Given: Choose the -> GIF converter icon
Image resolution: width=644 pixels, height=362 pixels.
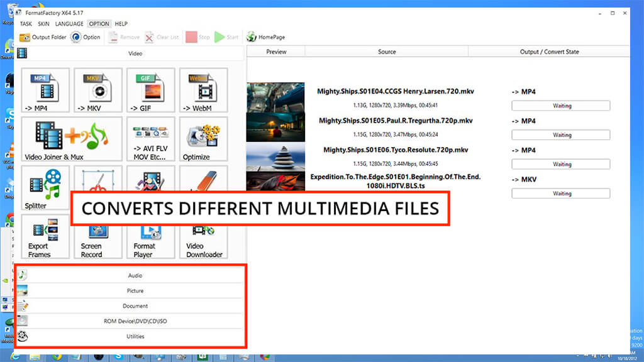Looking at the screenshot, I should click(151, 90).
